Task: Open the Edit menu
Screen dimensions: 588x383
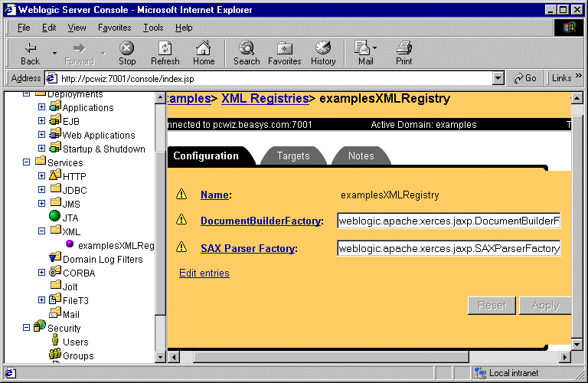Action: pyautogui.click(x=49, y=28)
